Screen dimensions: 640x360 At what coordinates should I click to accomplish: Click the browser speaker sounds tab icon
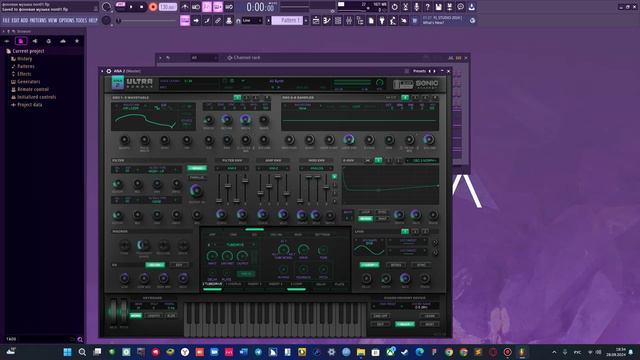35,41
